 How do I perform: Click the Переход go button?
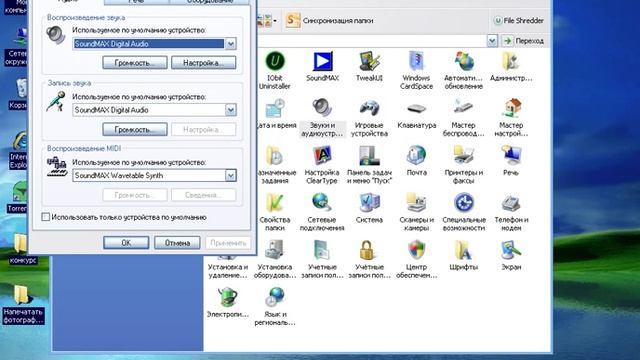[524, 41]
